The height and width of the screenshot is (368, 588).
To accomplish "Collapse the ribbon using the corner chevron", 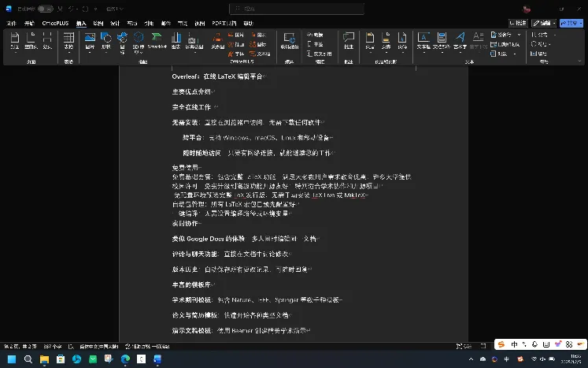I will (x=579, y=61).
